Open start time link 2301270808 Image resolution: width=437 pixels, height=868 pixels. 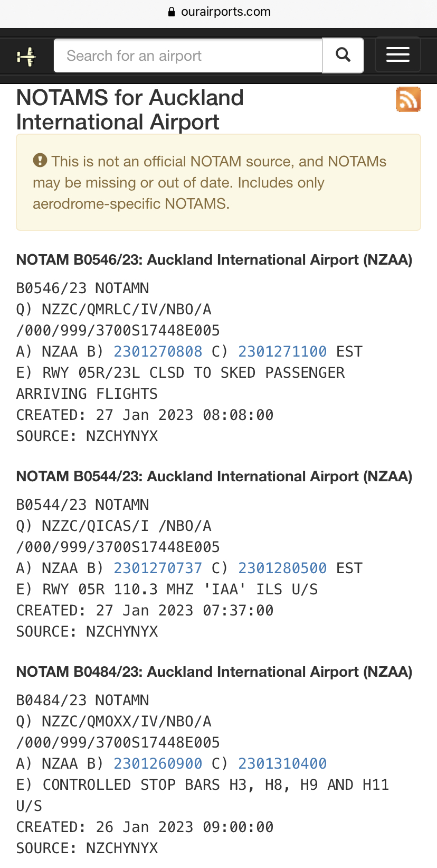pyautogui.click(x=158, y=352)
